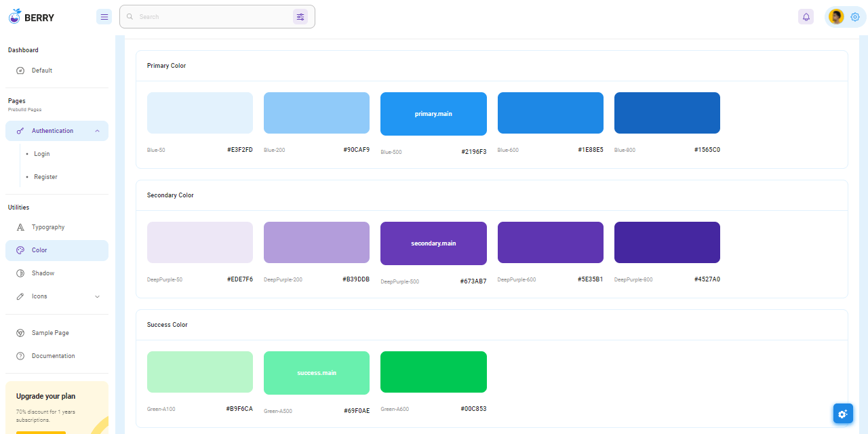Select the Register page under Authentication
This screenshot has height=434, width=868.
tap(45, 176)
